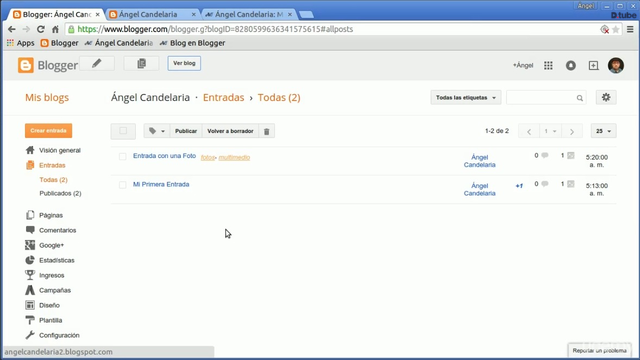This screenshot has height=360, width=640.
Task: Go forward with browser forward arrow
Action: [x=26, y=29]
